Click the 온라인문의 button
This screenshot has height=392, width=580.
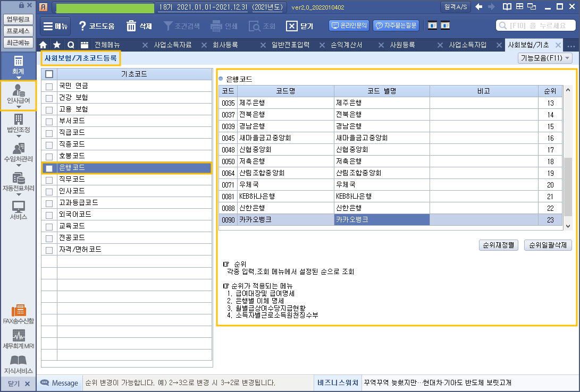click(x=349, y=25)
